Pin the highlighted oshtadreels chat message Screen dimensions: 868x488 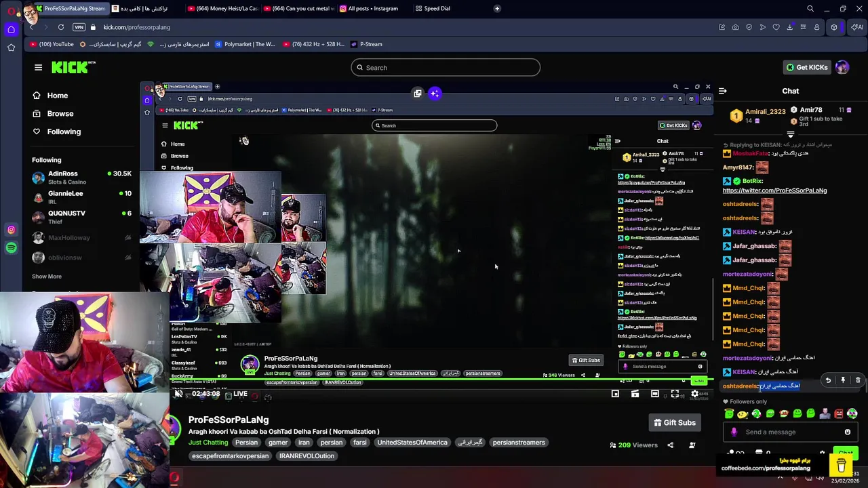[843, 380]
